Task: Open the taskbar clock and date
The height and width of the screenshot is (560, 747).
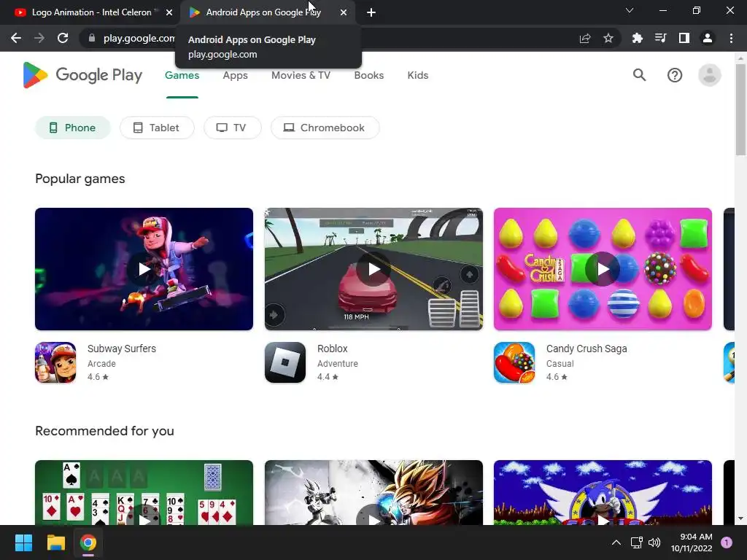Action: pyautogui.click(x=692, y=542)
